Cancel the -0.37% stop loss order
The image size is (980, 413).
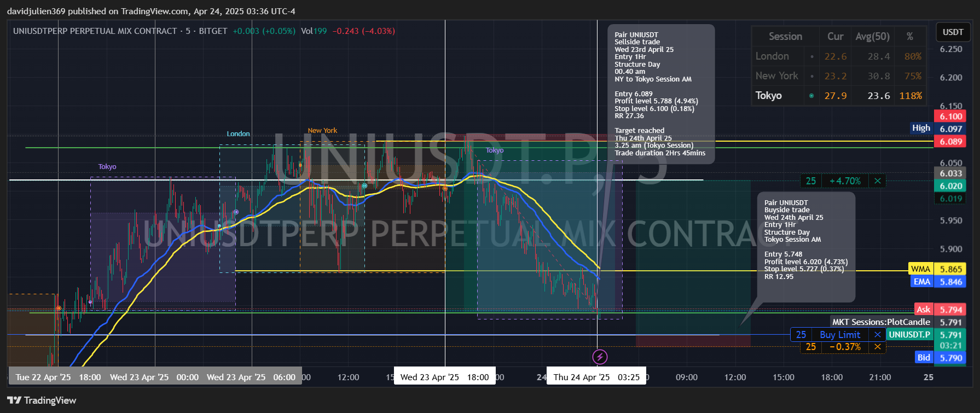pos(877,347)
